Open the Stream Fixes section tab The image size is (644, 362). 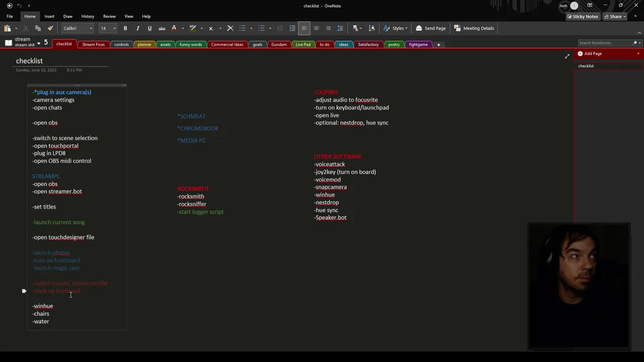pos(94,45)
